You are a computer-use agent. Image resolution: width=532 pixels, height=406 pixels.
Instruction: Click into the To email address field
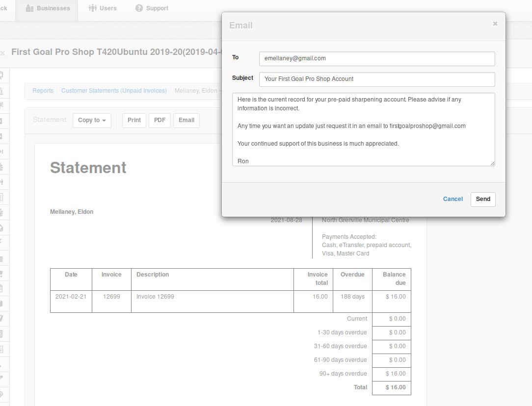click(x=377, y=59)
